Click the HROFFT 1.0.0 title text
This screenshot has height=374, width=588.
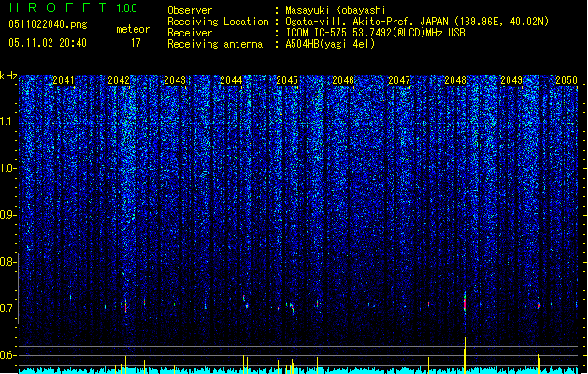pyautogui.click(x=74, y=7)
